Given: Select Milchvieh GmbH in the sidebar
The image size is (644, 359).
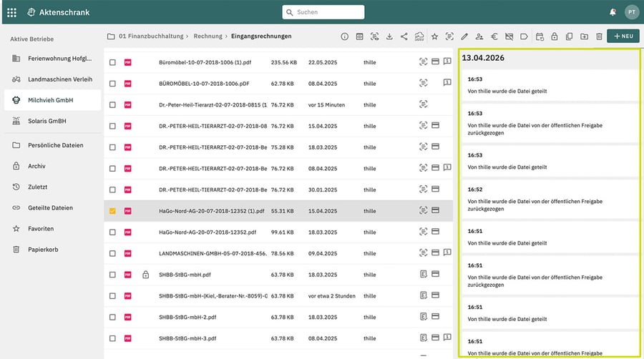Looking at the screenshot, I should coord(52,100).
